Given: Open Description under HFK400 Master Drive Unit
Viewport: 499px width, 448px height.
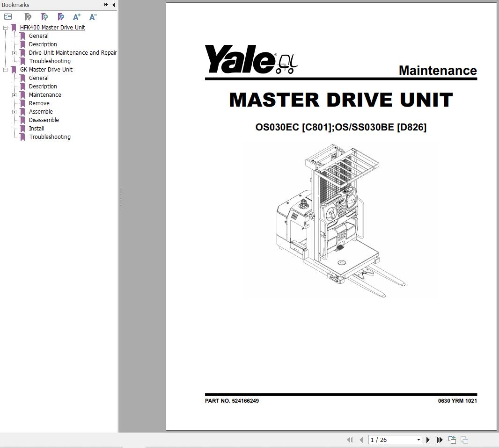Looking at the screenshot, I should [x=43, y=44].
